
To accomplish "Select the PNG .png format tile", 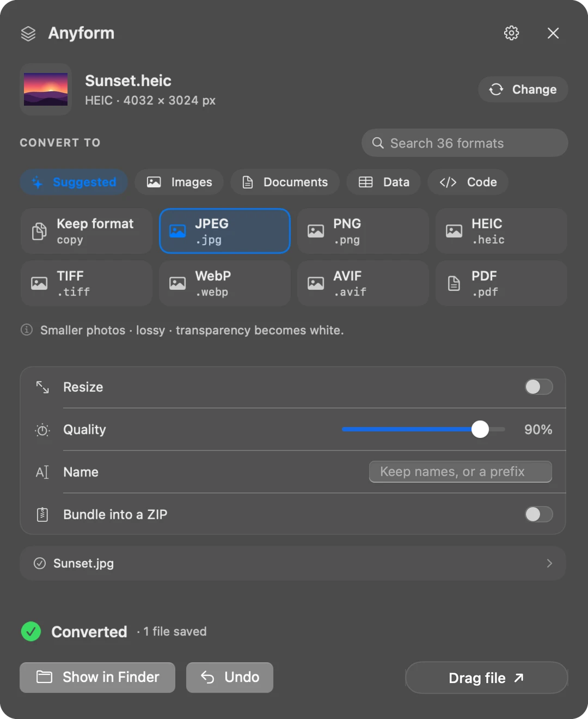I will pos(363,231).
